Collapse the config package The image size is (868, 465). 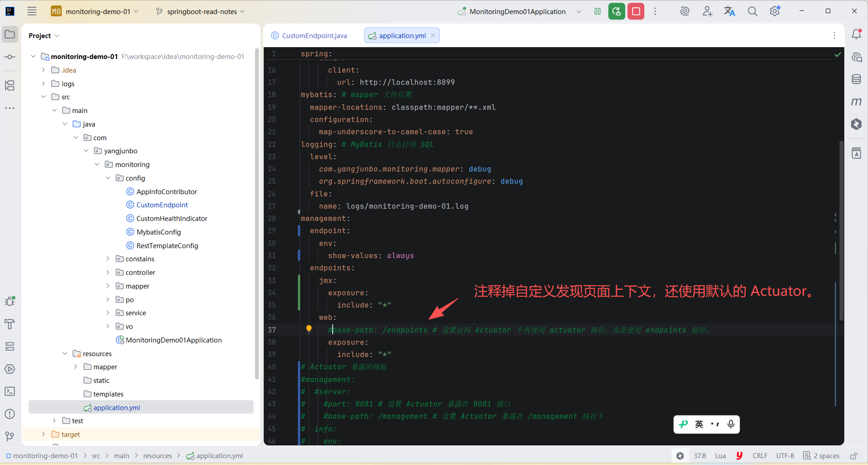108,178
